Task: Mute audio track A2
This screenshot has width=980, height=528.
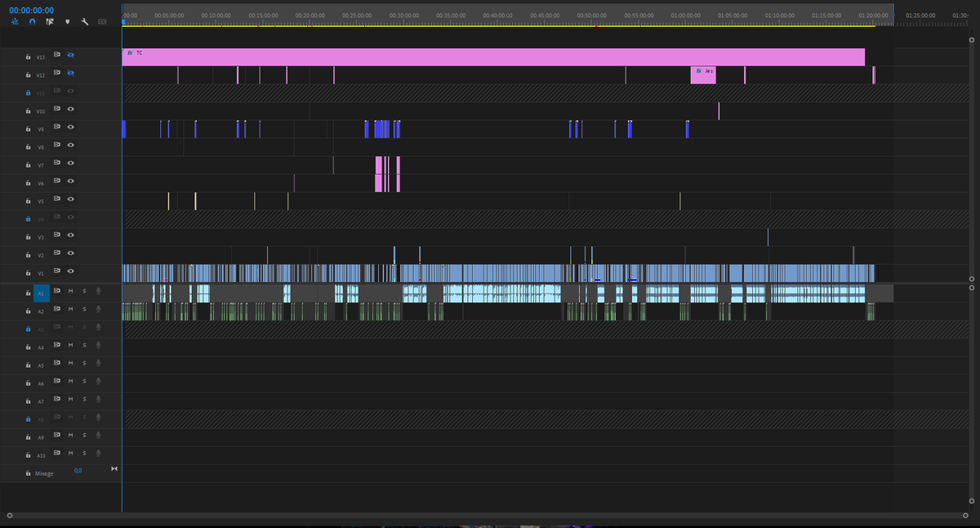Action: [x=71, y=308]
